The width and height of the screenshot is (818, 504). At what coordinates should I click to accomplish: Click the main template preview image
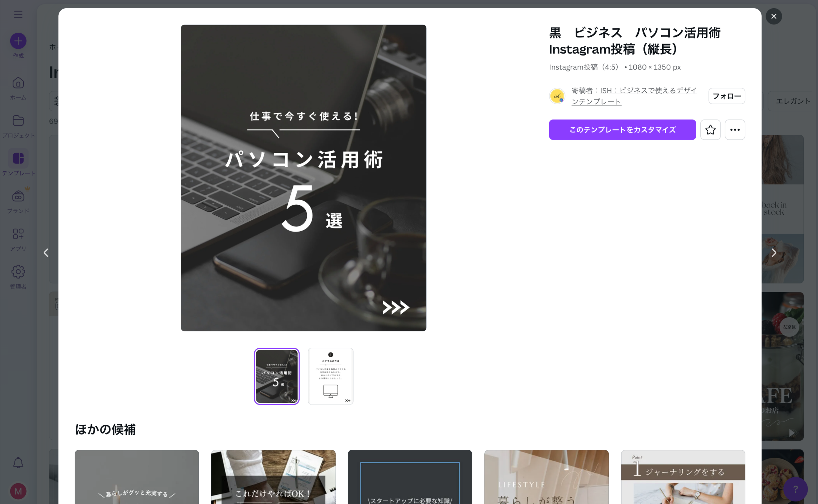click(x=304, y=178)
